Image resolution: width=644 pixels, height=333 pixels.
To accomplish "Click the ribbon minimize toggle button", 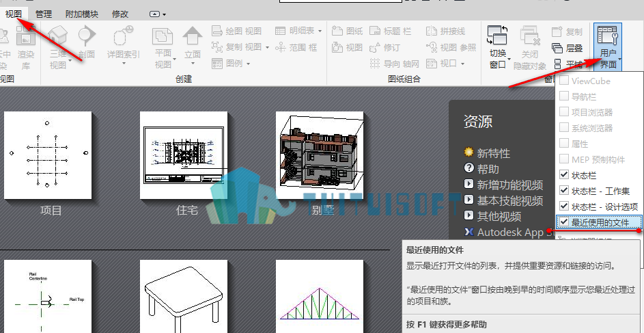I will [x=154, y=14].
